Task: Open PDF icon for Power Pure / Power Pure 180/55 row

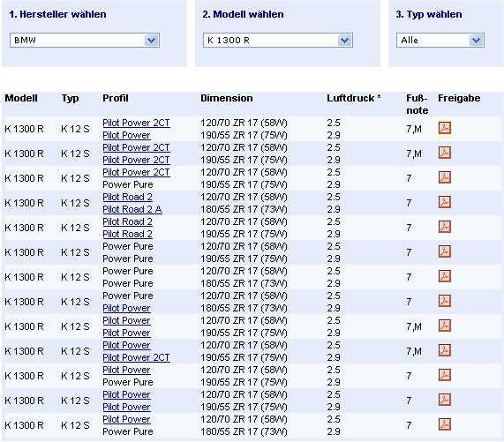Action: click(x=445, y=276)
